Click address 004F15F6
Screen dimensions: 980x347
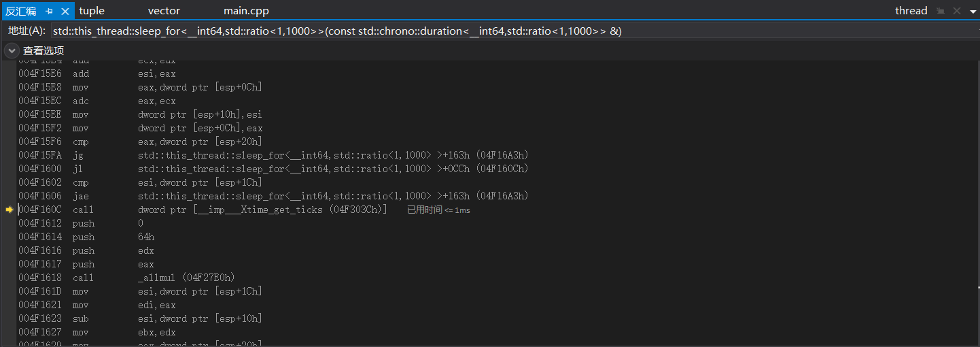pos(40,142)
